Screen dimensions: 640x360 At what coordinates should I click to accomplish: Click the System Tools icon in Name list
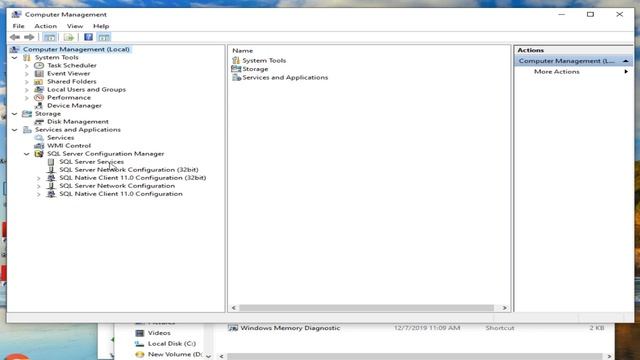coord(236,60)
